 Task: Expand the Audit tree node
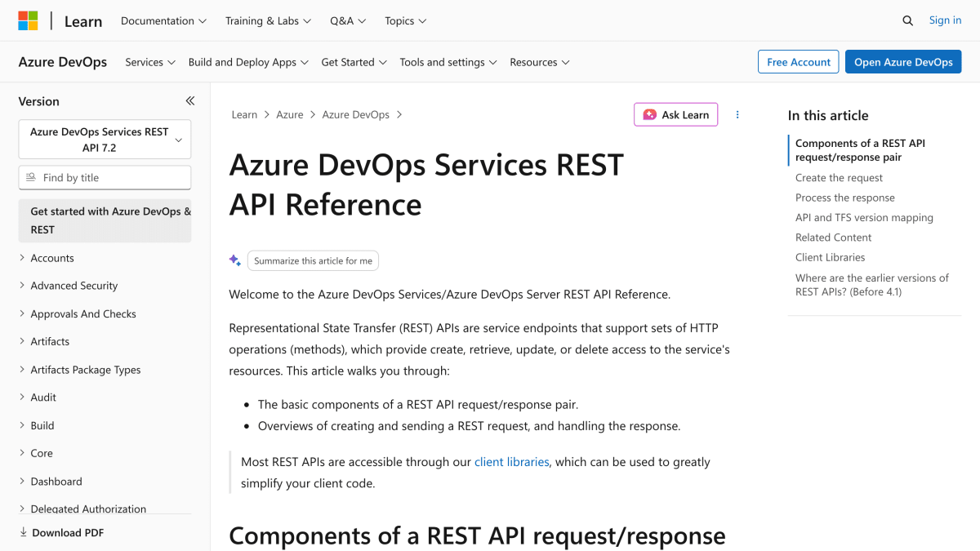22,398
